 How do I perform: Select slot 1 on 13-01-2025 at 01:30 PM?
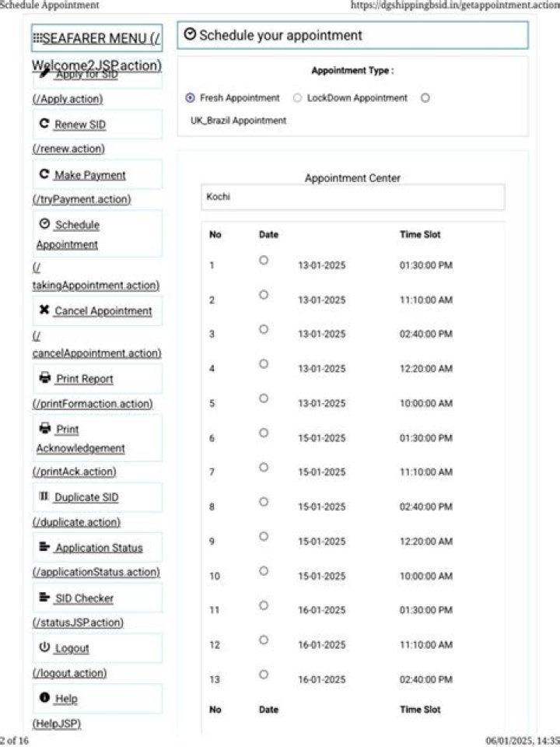(264, 260)
